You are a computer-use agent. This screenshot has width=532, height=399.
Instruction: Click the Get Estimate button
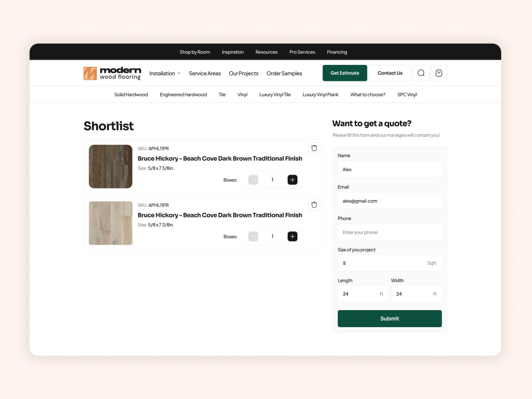[345, 73]
